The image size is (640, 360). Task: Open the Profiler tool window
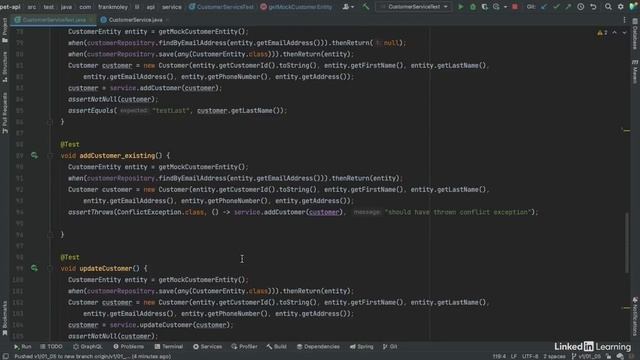[244, 347]
